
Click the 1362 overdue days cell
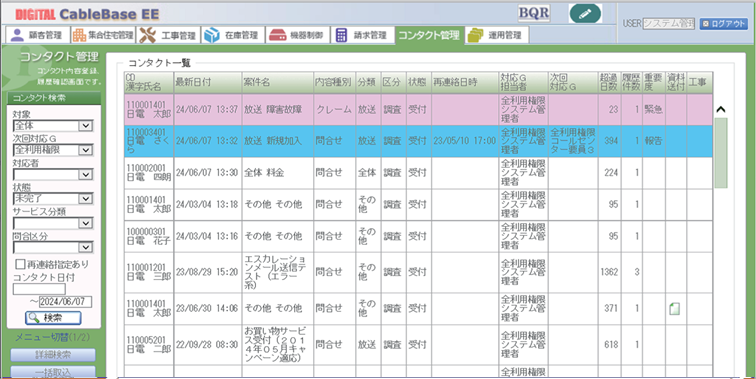click(609, 272)
